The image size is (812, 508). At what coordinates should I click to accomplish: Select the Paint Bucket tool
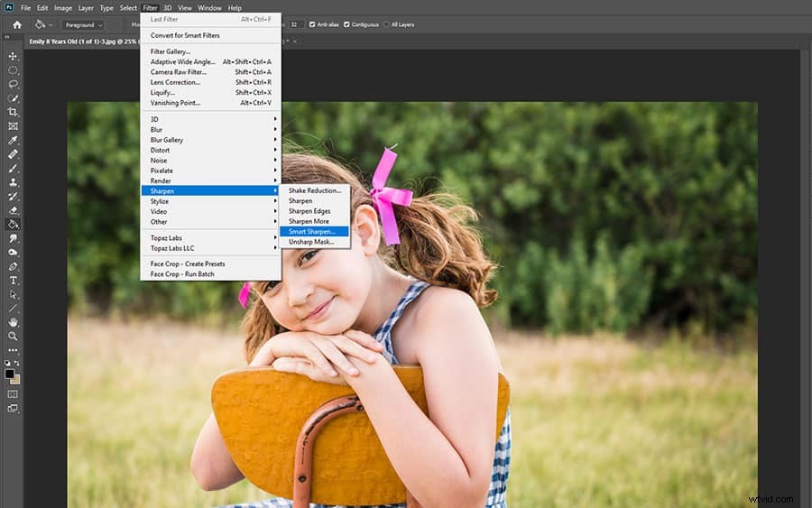click(x=13, y=225)
